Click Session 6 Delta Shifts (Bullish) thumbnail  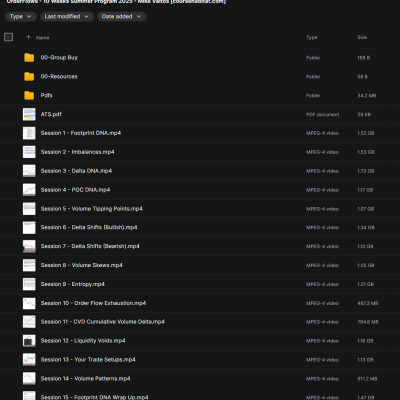tap(29, 228)
